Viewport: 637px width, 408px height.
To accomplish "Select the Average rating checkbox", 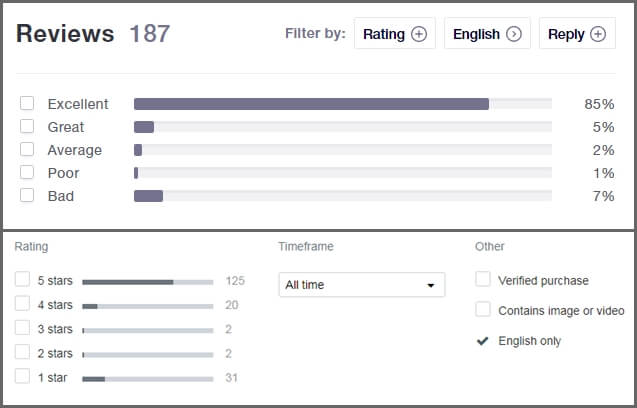I will [27, 149].
